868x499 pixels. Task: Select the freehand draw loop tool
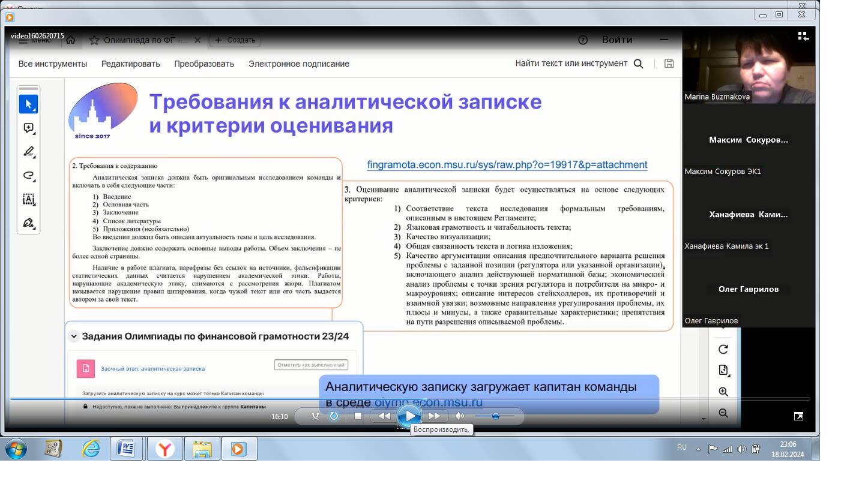coord(28,176)
